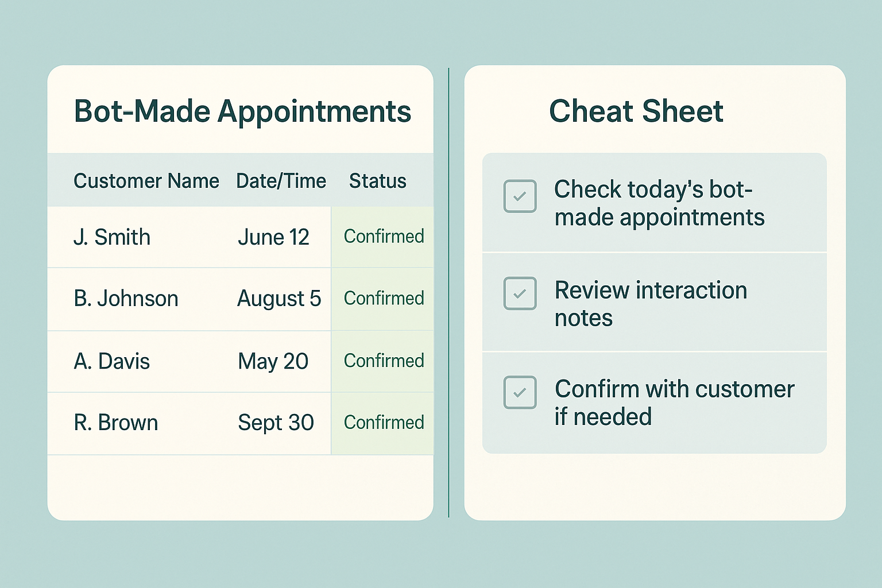Click the Bot-Made Appointments title
882x588 pixels.
click(x=242, y=112)
